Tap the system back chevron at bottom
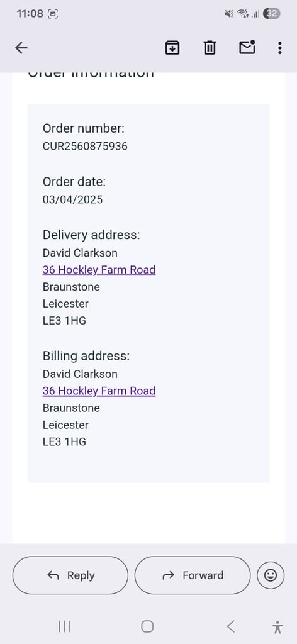 tap(231, 626)
